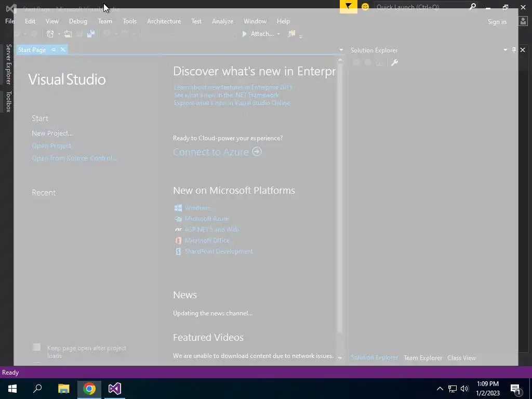Open the Action Center notification icon
Viewport: 532px width, 399px height.
coord(515,389)
